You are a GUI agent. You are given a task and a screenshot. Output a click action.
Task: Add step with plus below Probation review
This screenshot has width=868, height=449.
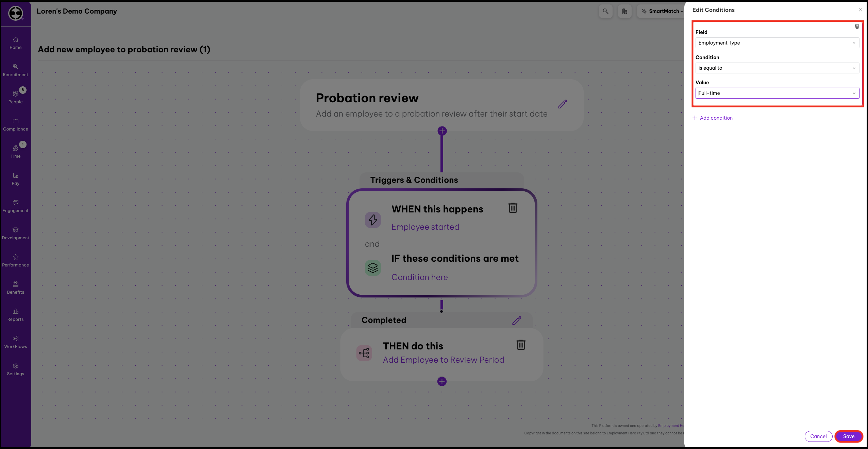click(x=442, y=131)
